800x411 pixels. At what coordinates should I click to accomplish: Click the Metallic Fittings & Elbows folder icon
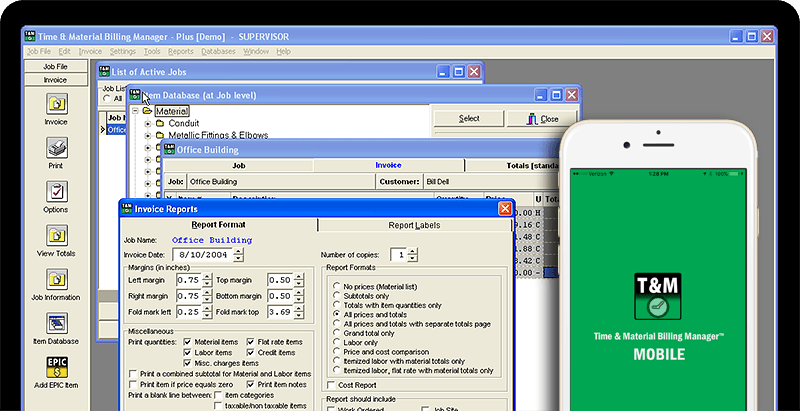[x=160, y=136]
